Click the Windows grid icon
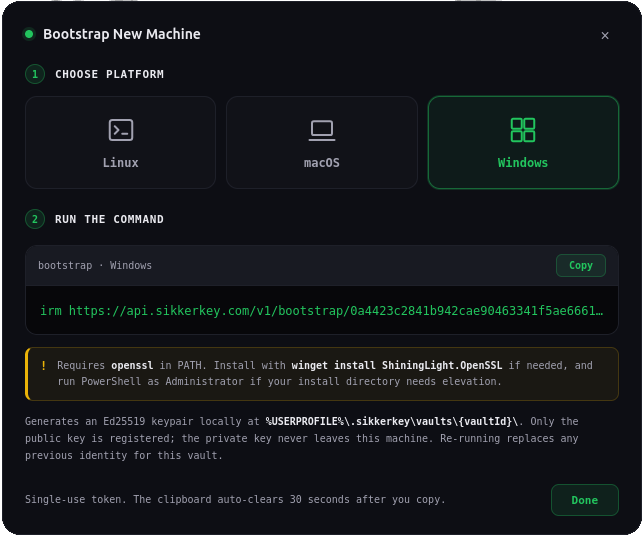 point(523,130)
